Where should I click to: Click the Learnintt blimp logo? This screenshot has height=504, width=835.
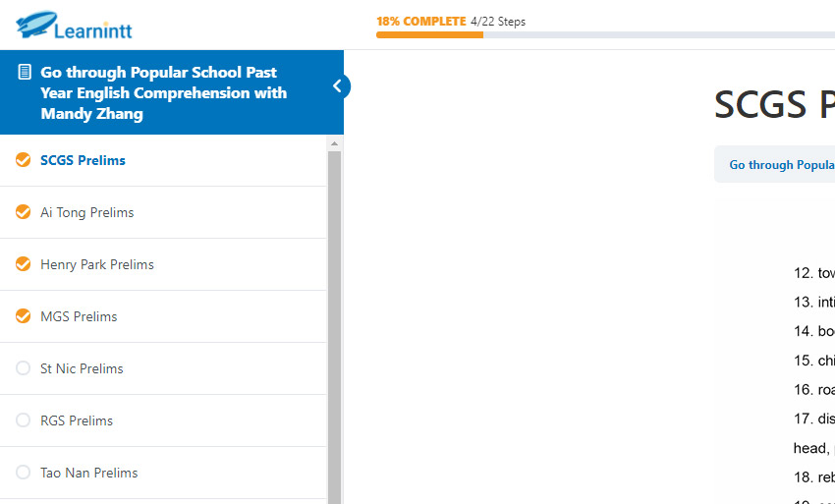[74, 26]
